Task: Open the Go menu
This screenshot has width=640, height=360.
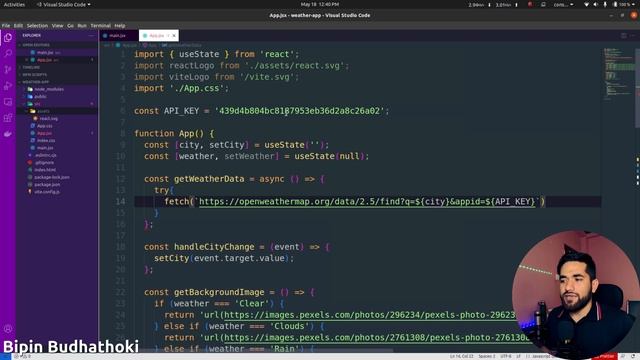Action: pos(70,25)
